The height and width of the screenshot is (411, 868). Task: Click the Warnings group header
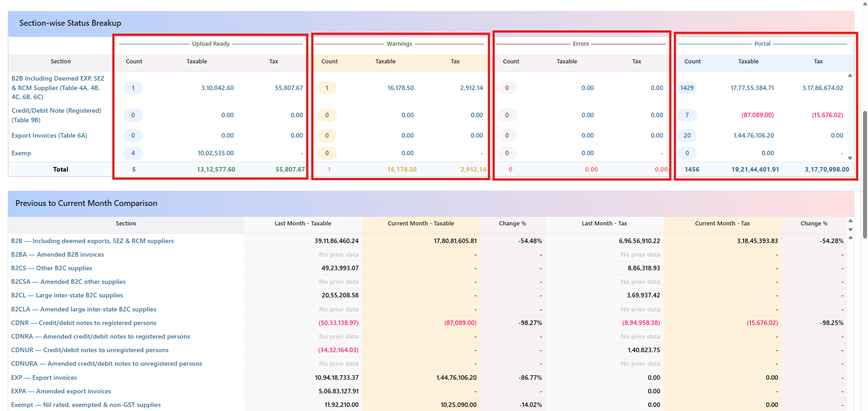pyautogui.click(x=399, y=44)
